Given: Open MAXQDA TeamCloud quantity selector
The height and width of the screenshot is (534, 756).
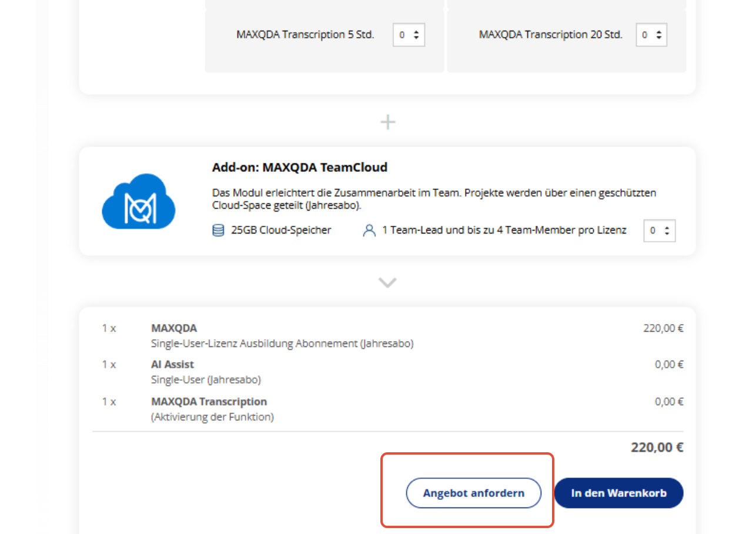Looking at the screenshot, I should [x=660, y=231].
